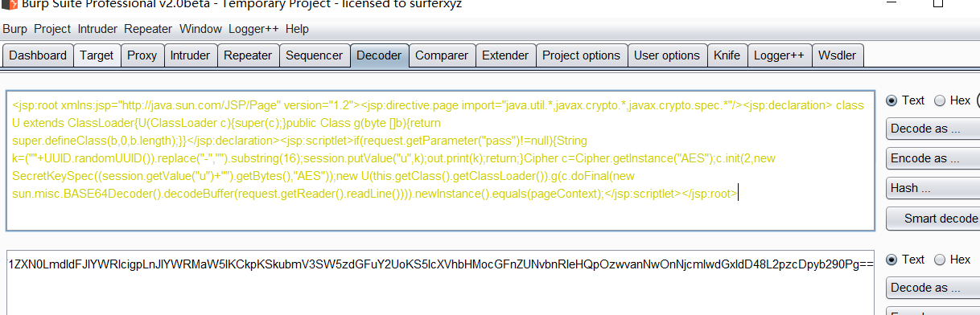The image size is (980, 315).
Task: Switch to the Sequencer tab
Action: coord(314,55)
